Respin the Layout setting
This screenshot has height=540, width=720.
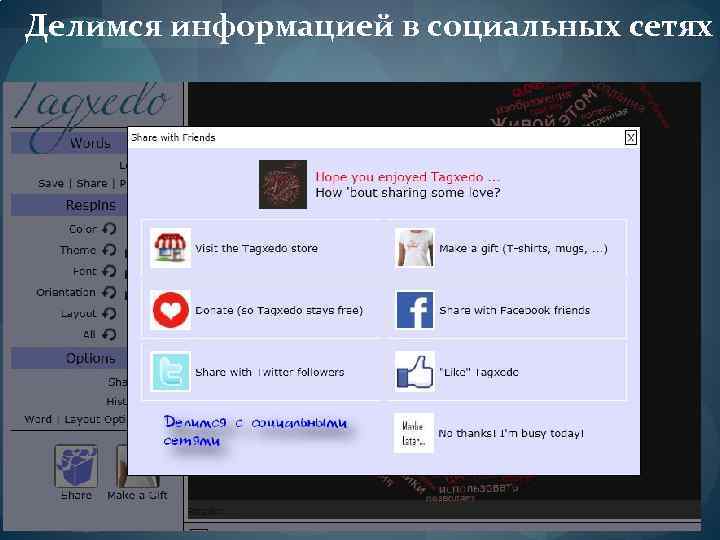(109, 313)
